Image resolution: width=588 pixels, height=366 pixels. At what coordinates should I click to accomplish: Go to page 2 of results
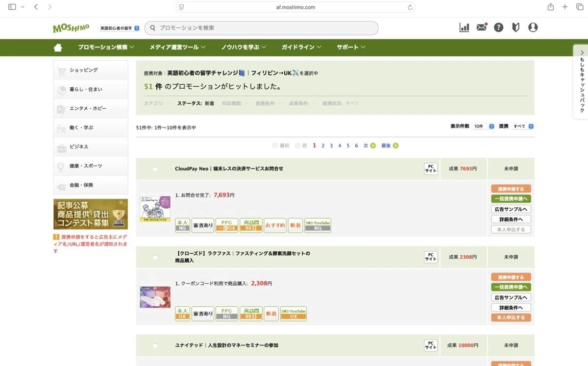322,146
